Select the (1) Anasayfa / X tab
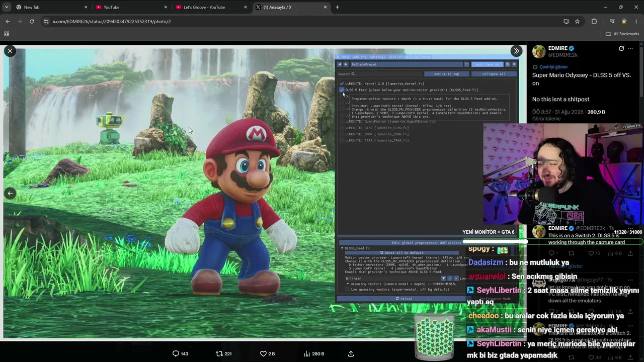The height and width of the screenshot is (362, 644). [x=292, y=7]
